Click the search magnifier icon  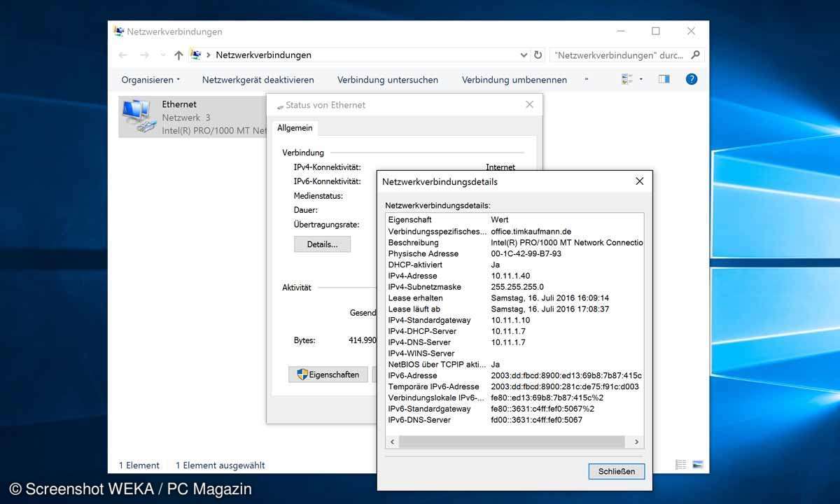click(695, 55)
